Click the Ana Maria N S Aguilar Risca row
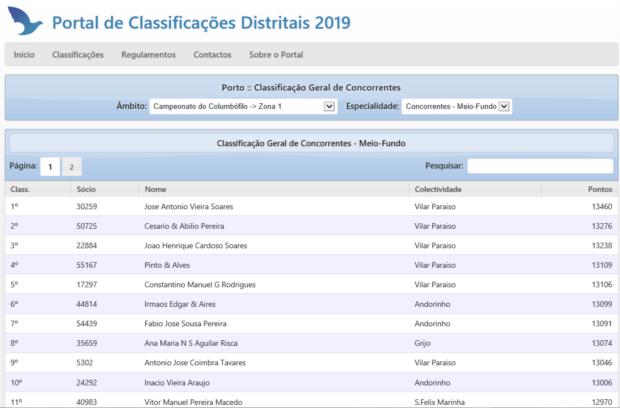 200,343
